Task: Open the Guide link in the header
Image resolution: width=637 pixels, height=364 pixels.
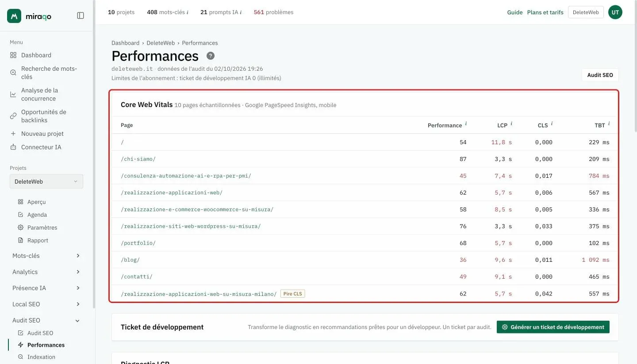Action: 515,12
